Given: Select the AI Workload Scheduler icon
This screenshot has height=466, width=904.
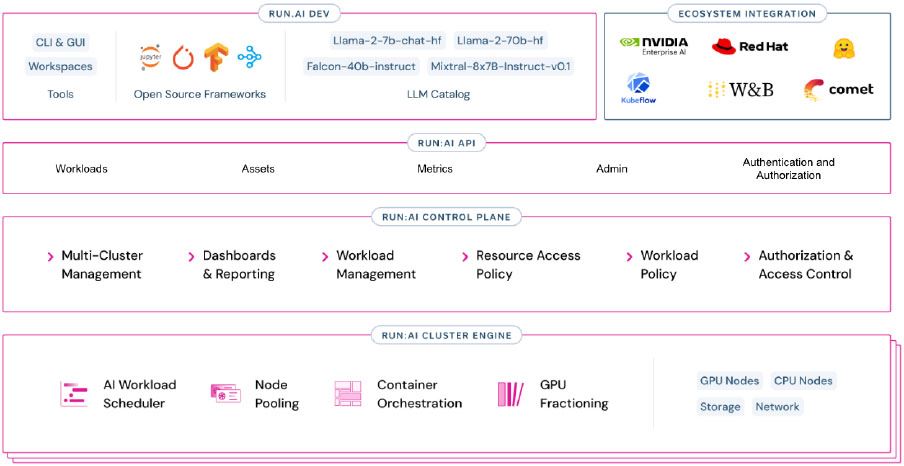Looking at the screenshot, I should tap(75, 394).
